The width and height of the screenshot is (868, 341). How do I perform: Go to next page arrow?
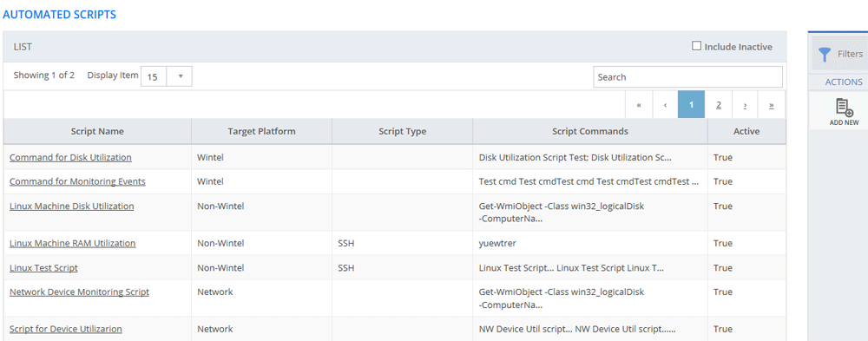tap(745, 105)
